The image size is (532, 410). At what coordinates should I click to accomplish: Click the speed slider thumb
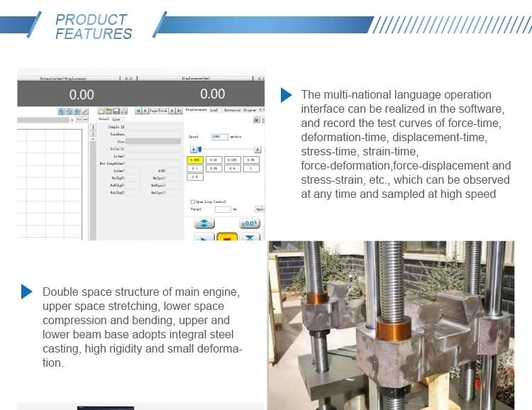click(200, 150)
